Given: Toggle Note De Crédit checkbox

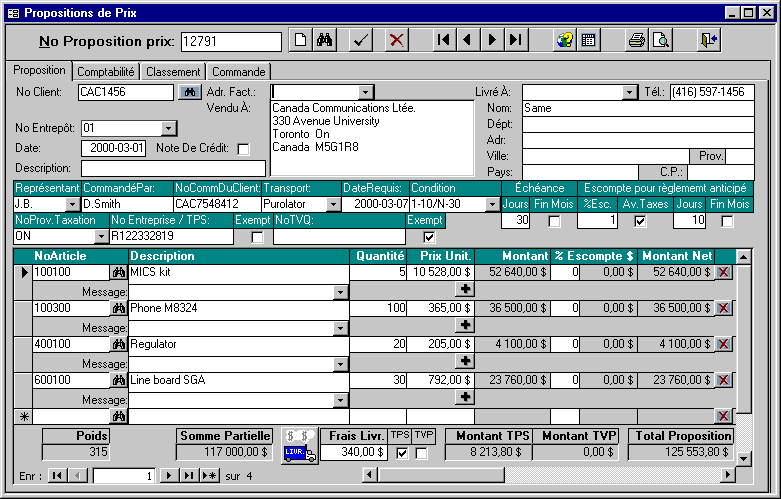Looking at the screenshot, I should 244,149.
